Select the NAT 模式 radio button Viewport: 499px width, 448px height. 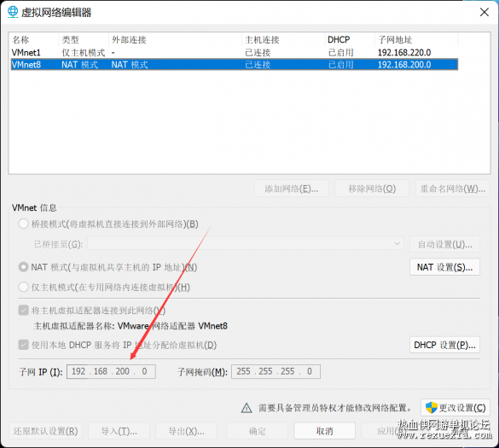click(23, 267)
